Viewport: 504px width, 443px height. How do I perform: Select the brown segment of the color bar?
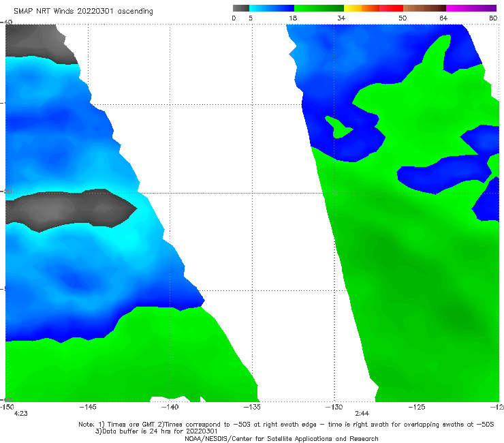424,8
